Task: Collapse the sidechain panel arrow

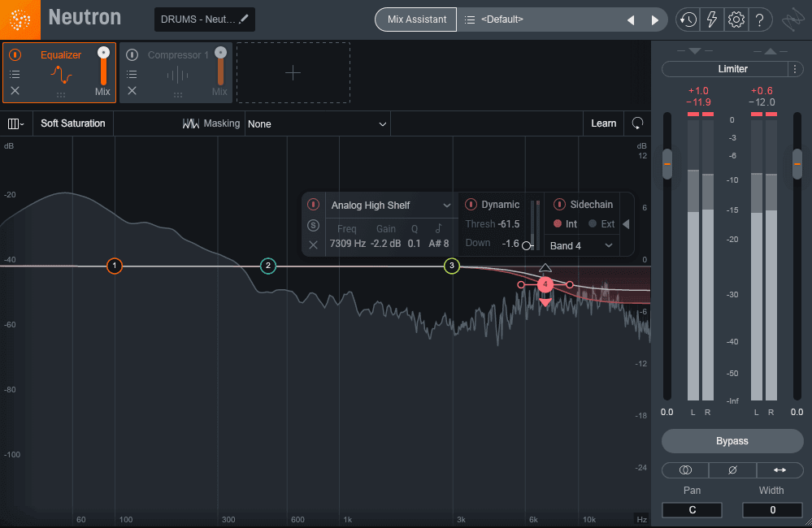Action: pos(626,224)
